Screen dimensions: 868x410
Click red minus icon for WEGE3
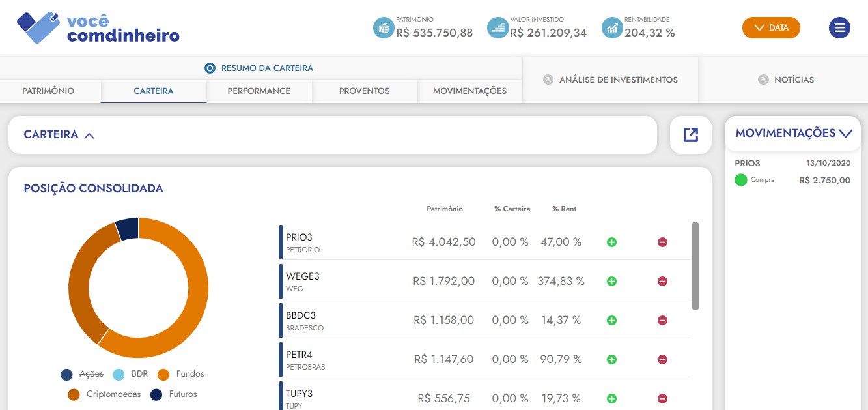[662, 282]
